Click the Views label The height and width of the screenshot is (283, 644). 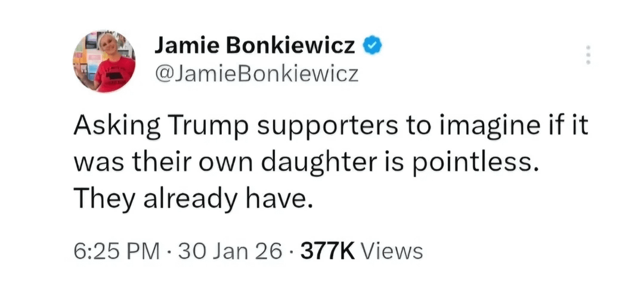point(392,251)
